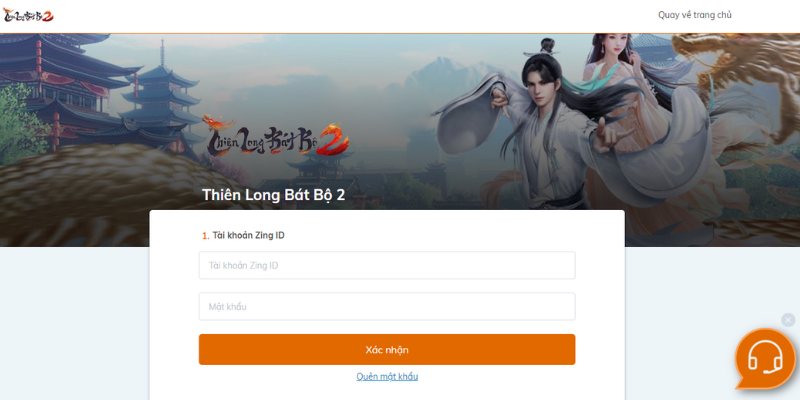Viewport: 800px width, 400px height.
Task: Focus the Tài khoản Zing ID field
Action: (387, 265)
